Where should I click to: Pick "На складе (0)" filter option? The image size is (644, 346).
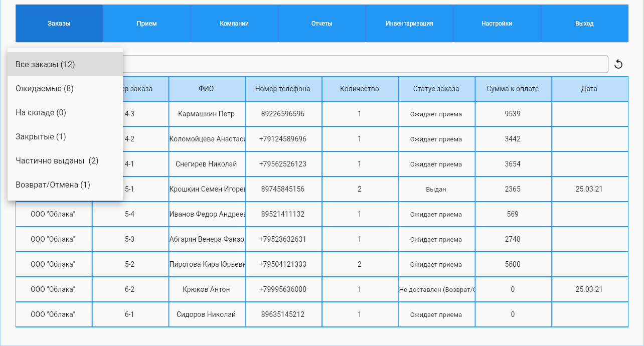point(65,112)
